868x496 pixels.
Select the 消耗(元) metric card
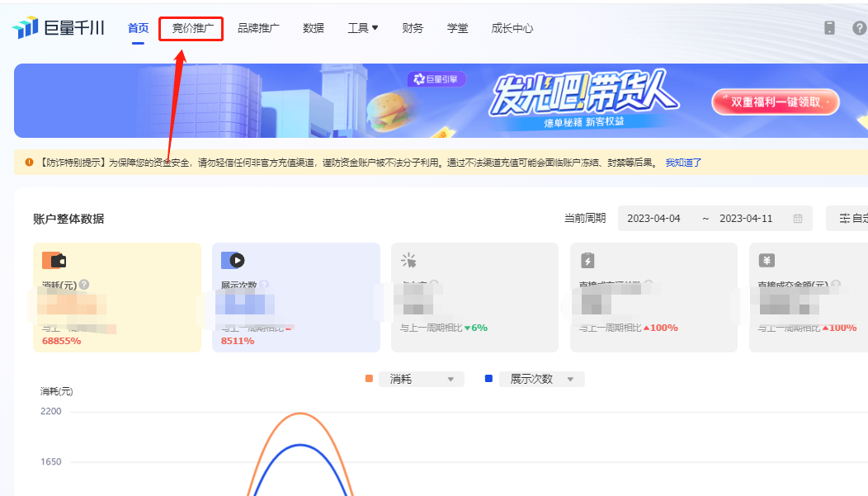[x=117, y=297]
